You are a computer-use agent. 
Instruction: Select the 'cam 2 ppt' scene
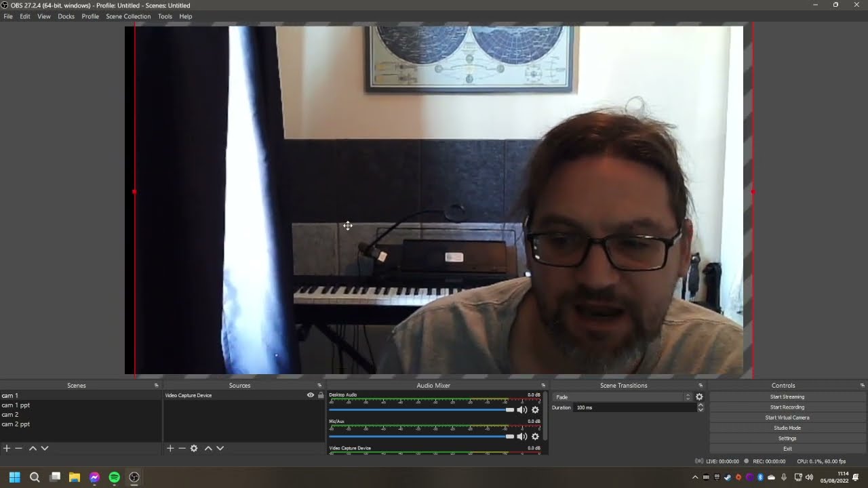pos(81,424)
